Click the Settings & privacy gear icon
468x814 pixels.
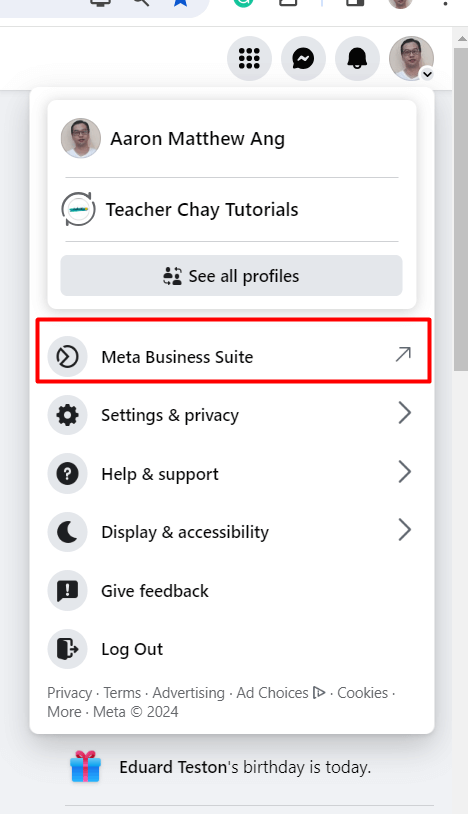(x=67, y=415)
